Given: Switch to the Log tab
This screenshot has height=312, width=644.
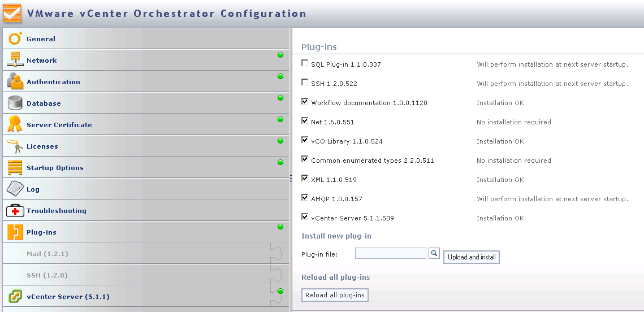Looking at the screenshot, I should point(33,189).
